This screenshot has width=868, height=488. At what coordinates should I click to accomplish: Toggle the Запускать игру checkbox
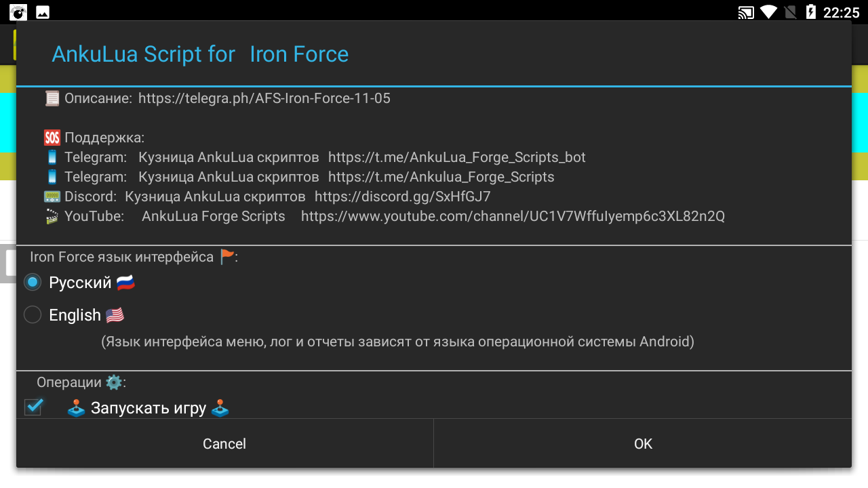[33, 407]
